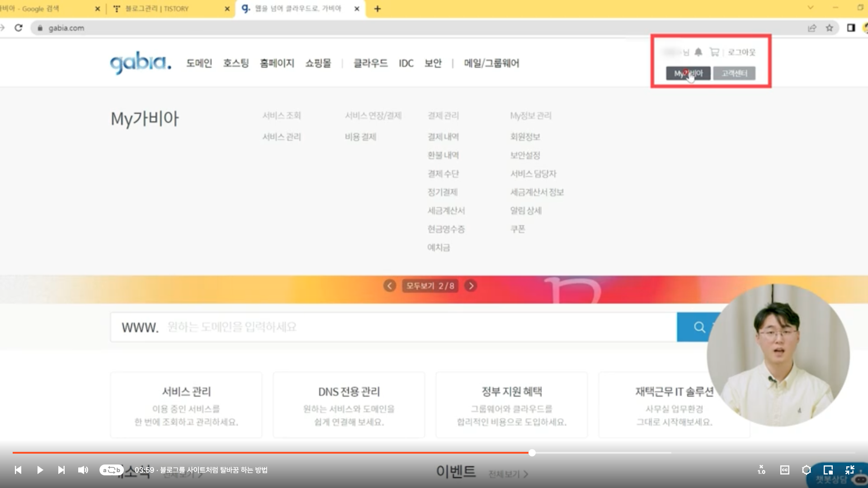Open the video settings gear
Image resolution: width=868 pixels, height=488 pixels.
click(806, 470)
